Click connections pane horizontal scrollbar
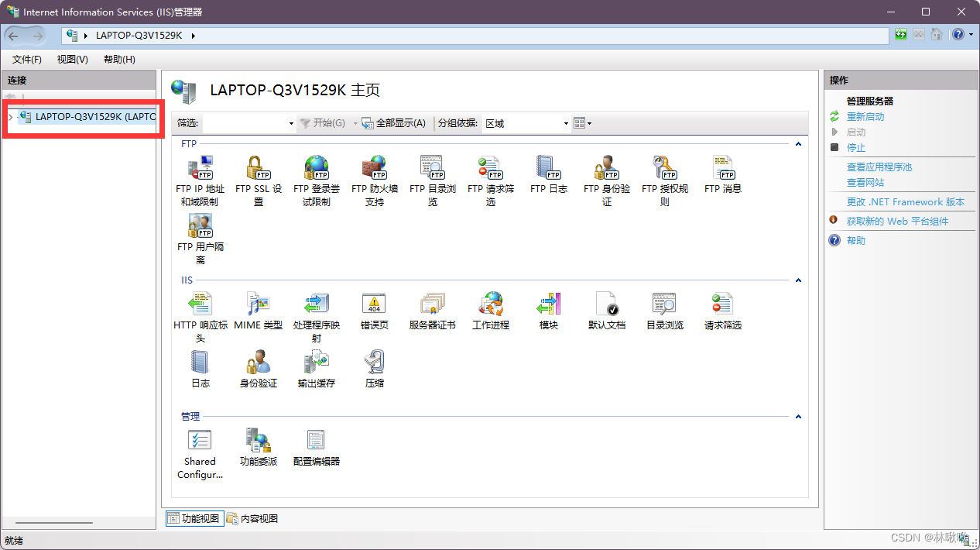Screen dimensions: 980x550 54,523
